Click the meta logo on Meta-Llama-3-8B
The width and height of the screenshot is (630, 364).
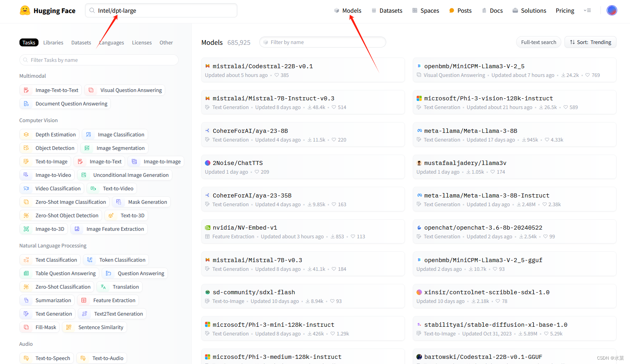[419, 131]
